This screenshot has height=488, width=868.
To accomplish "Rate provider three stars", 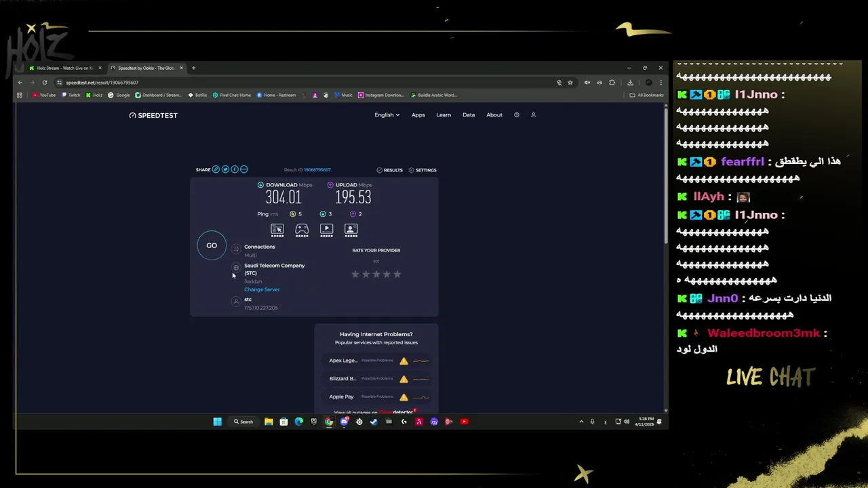I will [x=376, y=274].
